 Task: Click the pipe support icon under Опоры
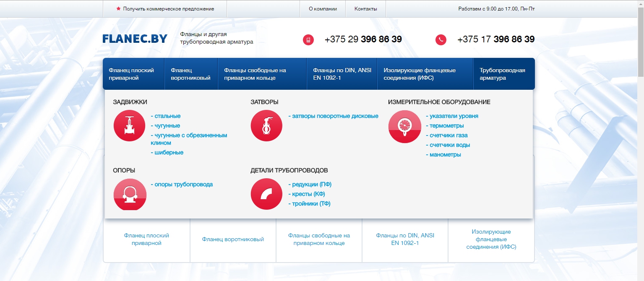tap(130, 194)
